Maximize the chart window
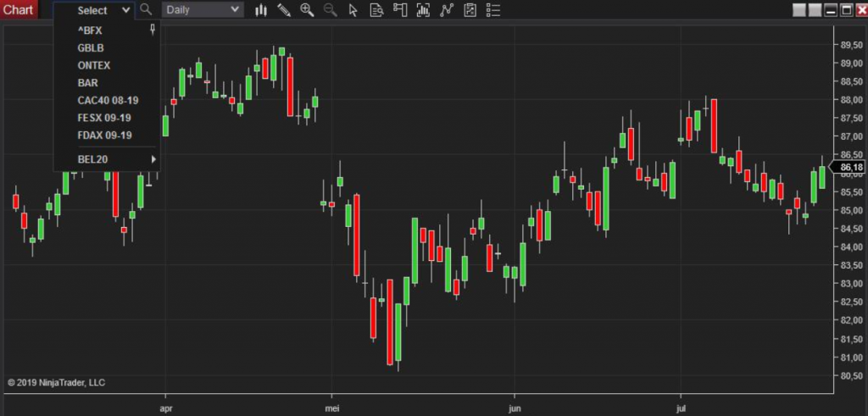Screen dimensions: 868x416 [847, 10]
